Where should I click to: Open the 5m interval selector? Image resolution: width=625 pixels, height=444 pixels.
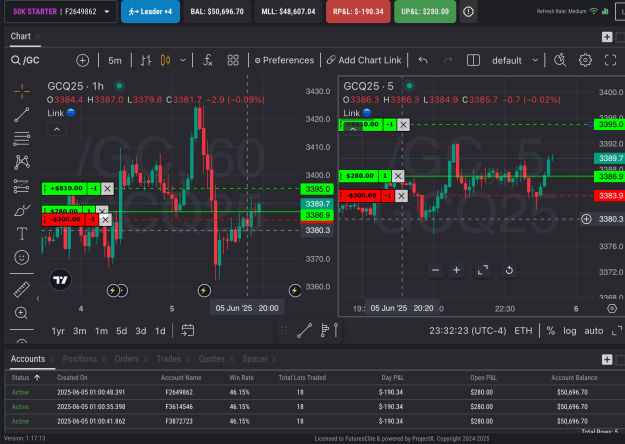click(x=115, y=61)
